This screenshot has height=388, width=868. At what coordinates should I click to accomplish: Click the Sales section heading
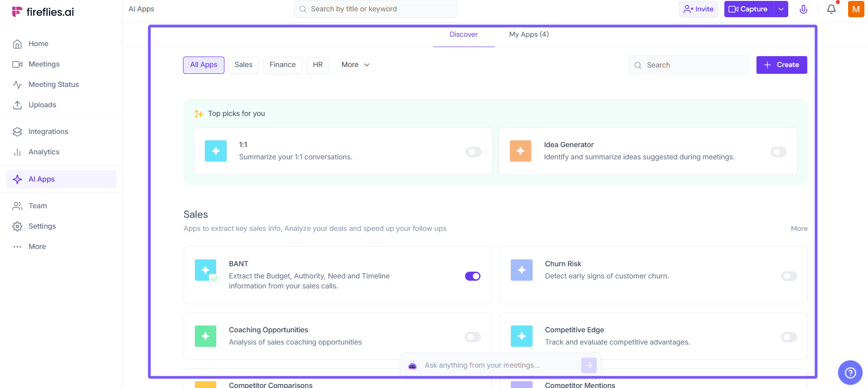[196, 215]
